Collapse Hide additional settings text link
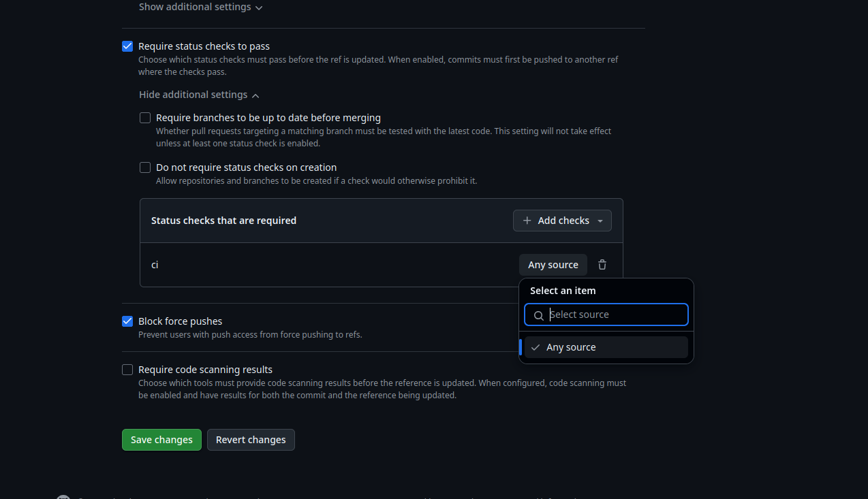This screenshot has width=868, height=499. [x=193, y=95]
